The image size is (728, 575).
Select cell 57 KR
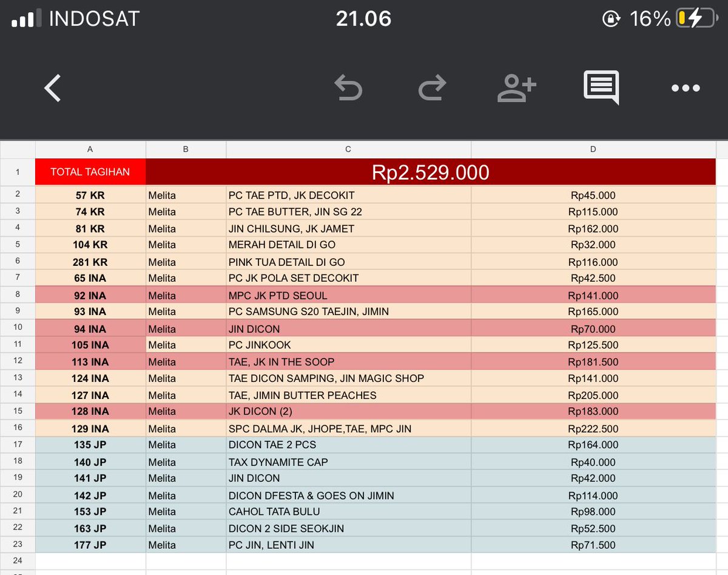(90, 195)
